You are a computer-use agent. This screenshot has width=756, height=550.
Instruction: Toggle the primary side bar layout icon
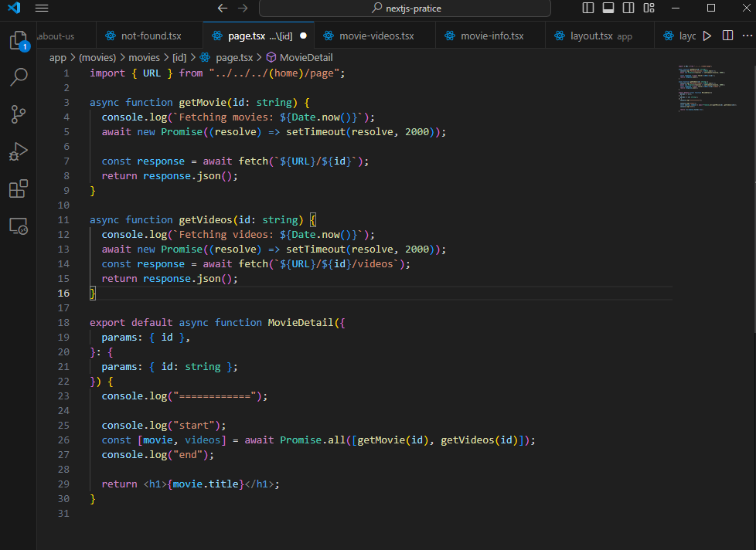(x=587, y=8)
